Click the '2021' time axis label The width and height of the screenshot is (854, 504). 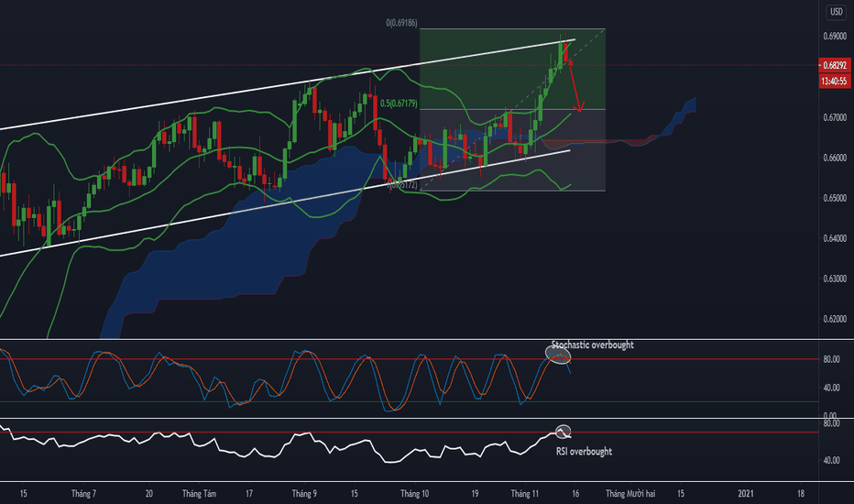click(x=746, y=494)
